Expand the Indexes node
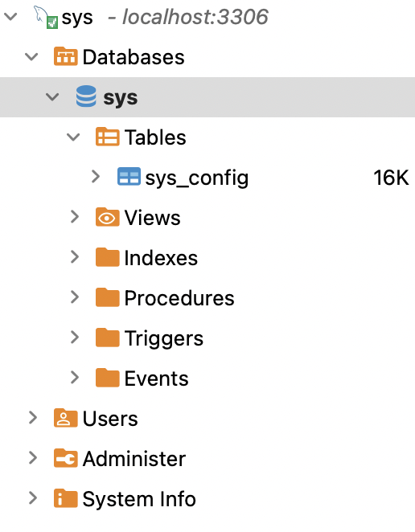This screenshot has height=532, width=415. (75, 257)
